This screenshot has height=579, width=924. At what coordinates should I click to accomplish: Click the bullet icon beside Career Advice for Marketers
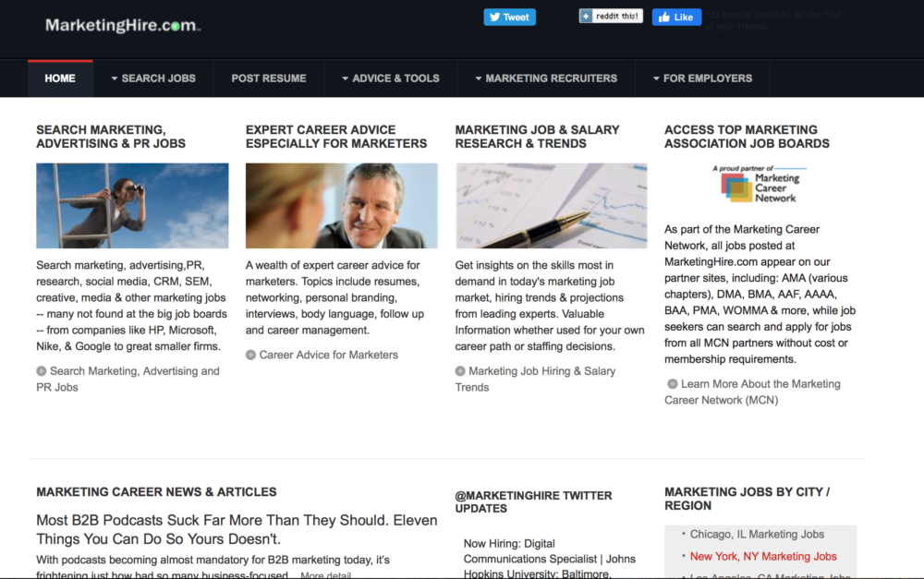click(250, 355)
